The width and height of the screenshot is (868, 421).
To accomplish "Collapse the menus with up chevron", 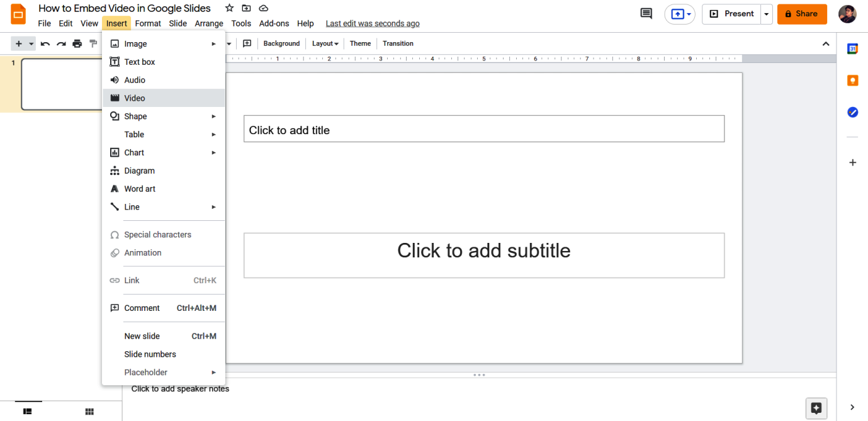I will click(x=826, y=43).
